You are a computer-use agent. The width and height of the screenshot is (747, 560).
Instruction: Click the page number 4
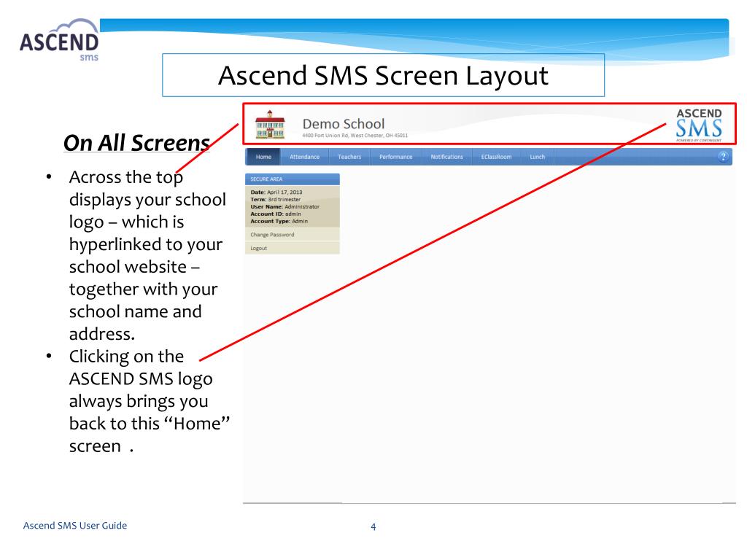pos(373,526)
